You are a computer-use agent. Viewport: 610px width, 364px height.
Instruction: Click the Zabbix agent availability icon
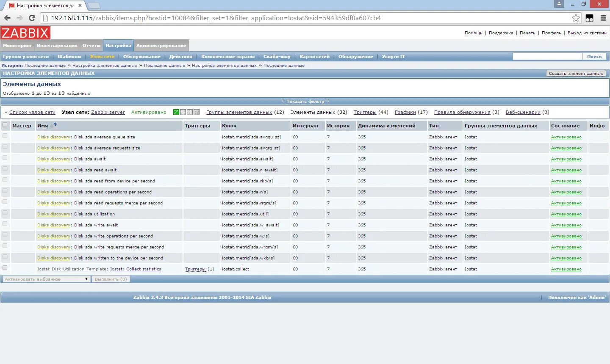click(x=176, y=112)
